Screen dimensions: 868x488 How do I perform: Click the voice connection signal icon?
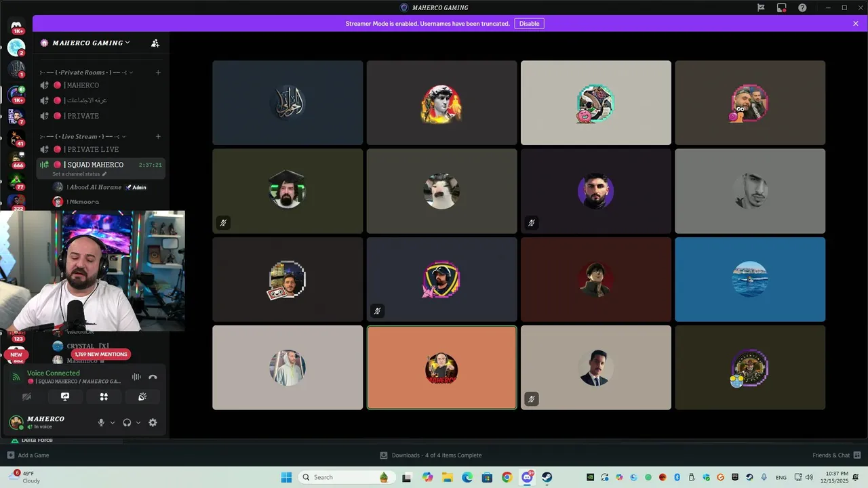[16, 377]
